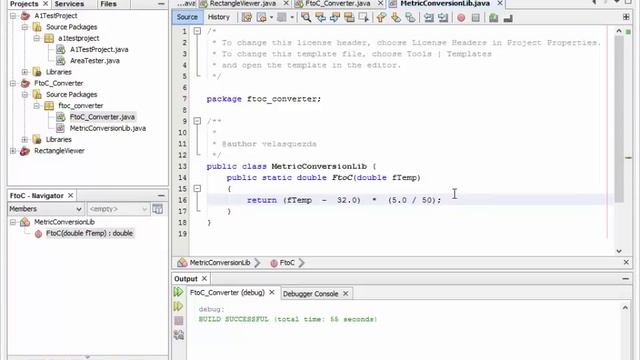Open the <empty> filter combo box
The width and height of the screenshot is (640, 360).
point(118,209)
